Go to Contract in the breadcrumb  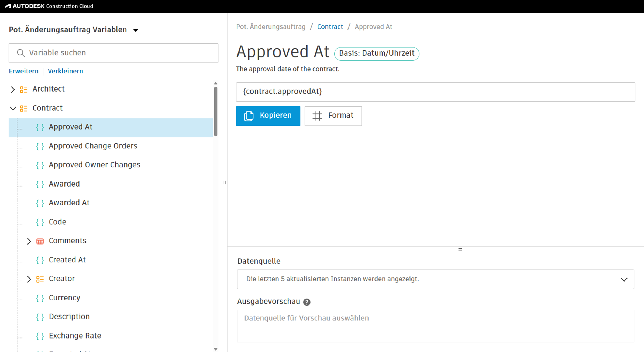(330, 27)
